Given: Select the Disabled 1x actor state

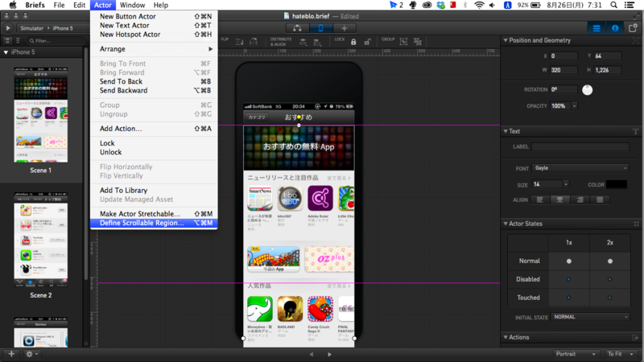Looking at the screenshot, I should [x=569, y=279].
